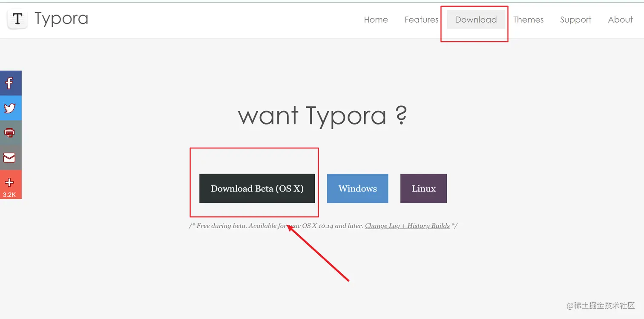The image size is (644, 319).
Task: Click the blue Windows download button
Action: coord(357,188)
